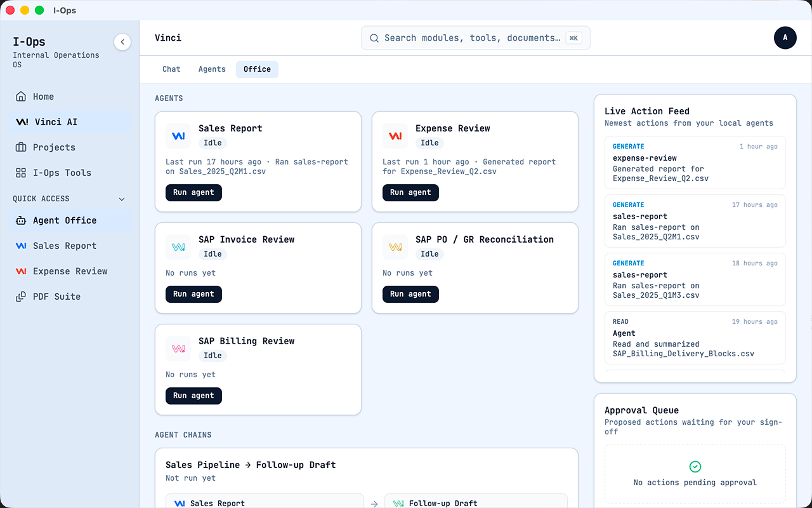Viewport: 812px width, 508px height.
Task: Click the SAP PO / GR Reconciliation icon
Action: click(395, 247)
